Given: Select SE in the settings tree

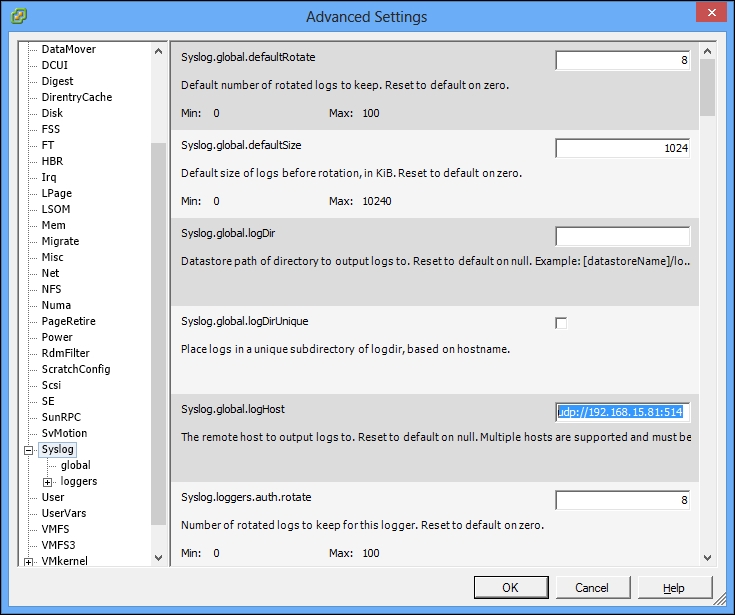Looking at the screenshot, I should tap(48, 401).
